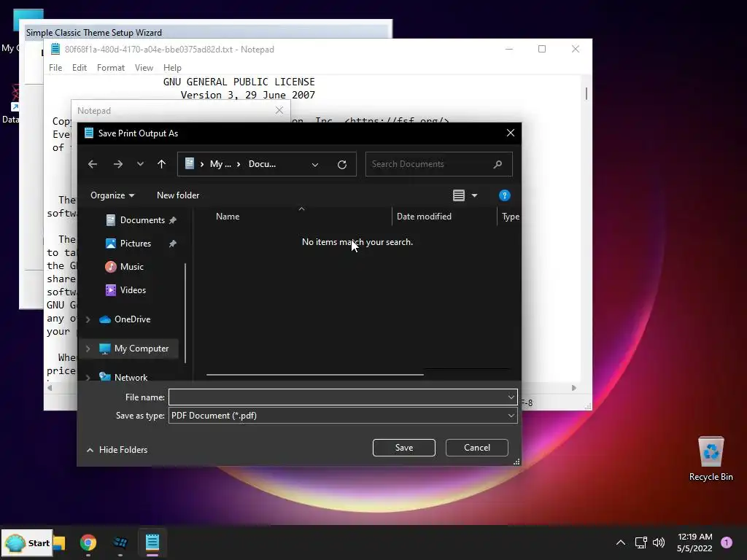Viewport: 747px width, 560px height.
Task: Focus the Search Documents field
Action: pos(438,164)
